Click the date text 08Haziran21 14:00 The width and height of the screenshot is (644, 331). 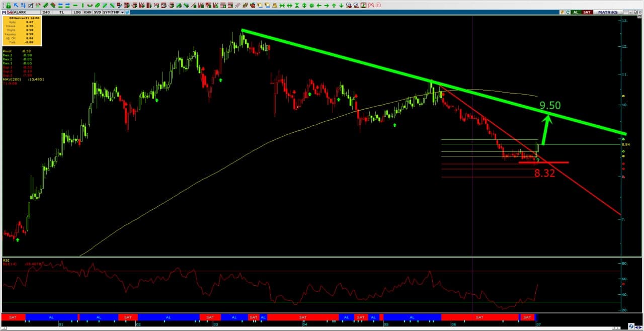coord(24,18)
